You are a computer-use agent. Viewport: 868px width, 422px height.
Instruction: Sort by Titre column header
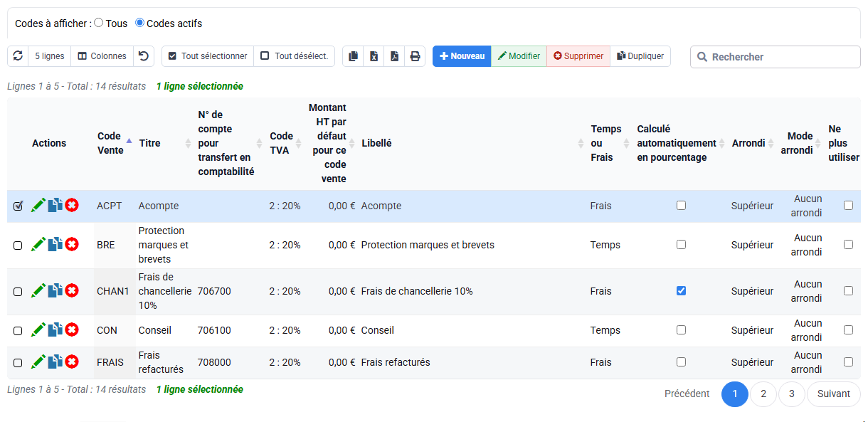(x=165, y=143)
